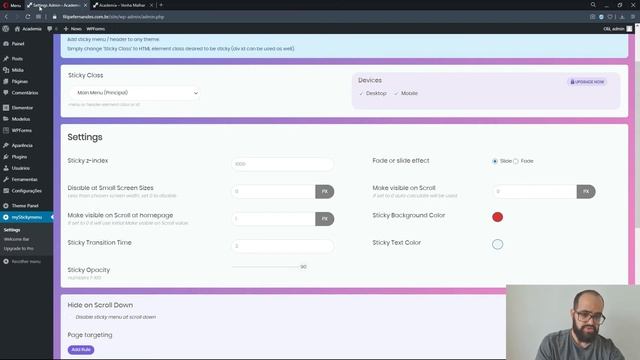Click the Sticky Opacity slider track
Image resolution: width=640 pixels, height=360 pixels.
(265, 267)
